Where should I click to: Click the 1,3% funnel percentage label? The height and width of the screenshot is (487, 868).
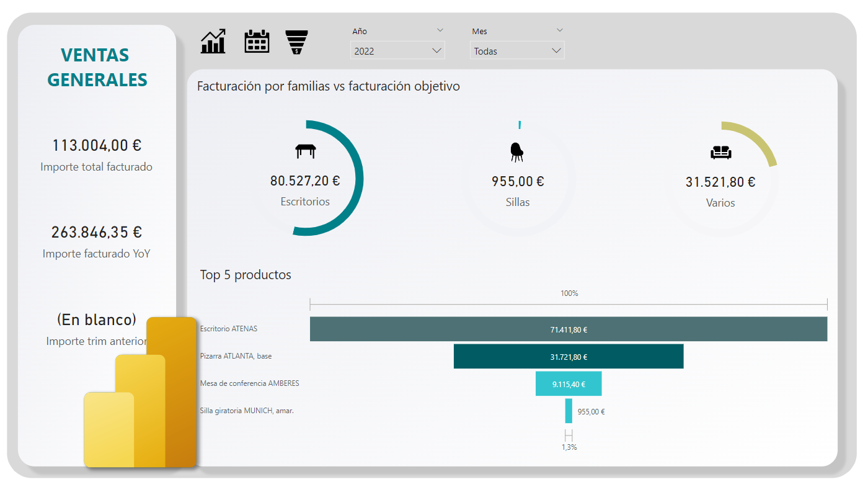point(569,447)
